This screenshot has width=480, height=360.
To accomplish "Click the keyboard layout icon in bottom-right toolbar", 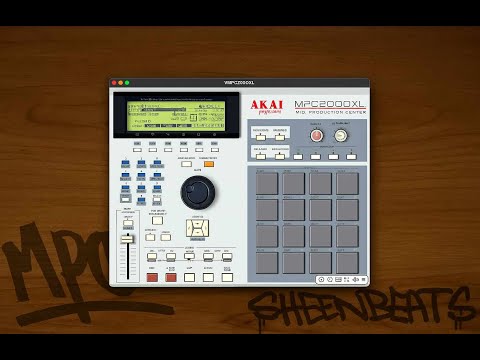I will [x=338, y=280].
